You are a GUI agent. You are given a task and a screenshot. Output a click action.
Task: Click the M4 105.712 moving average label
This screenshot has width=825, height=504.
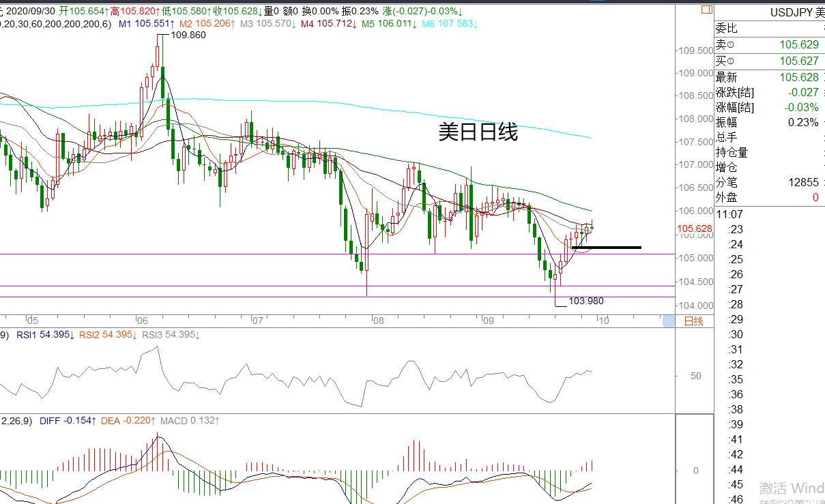[329, 23]
